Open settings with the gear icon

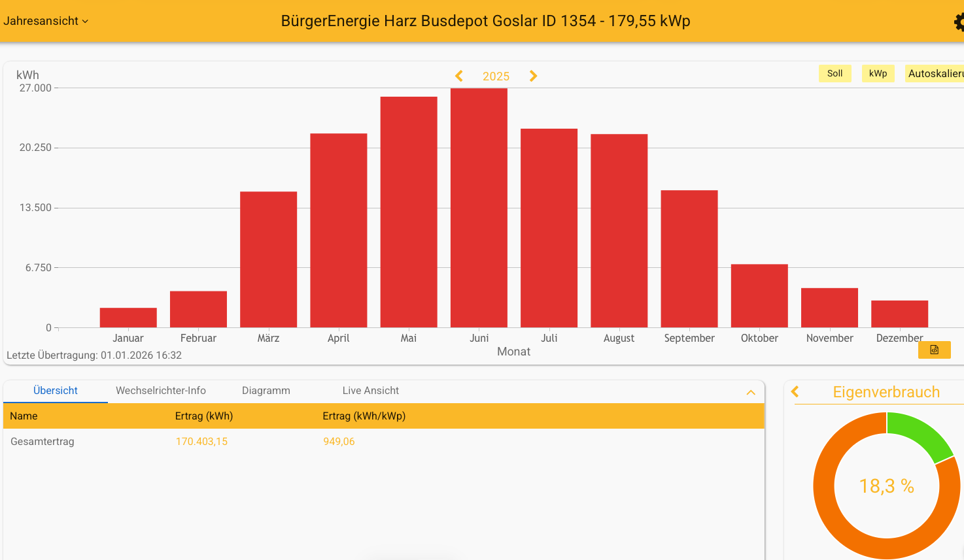[959, 22]
